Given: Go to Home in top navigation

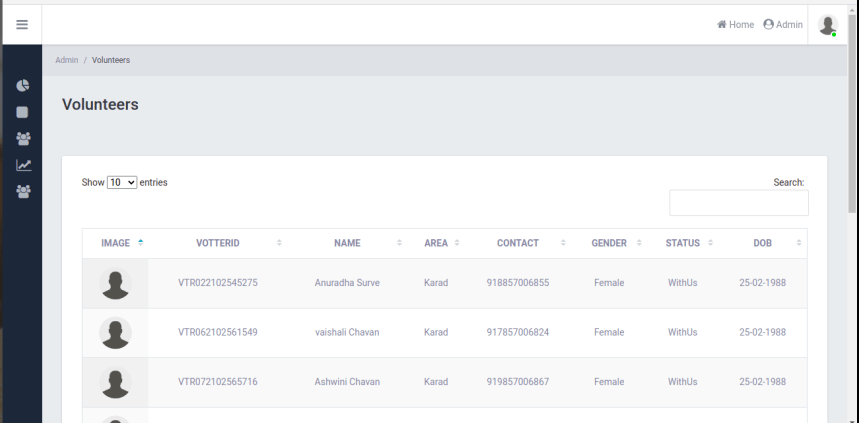Looking at the screenshot, I should (735, 25).
